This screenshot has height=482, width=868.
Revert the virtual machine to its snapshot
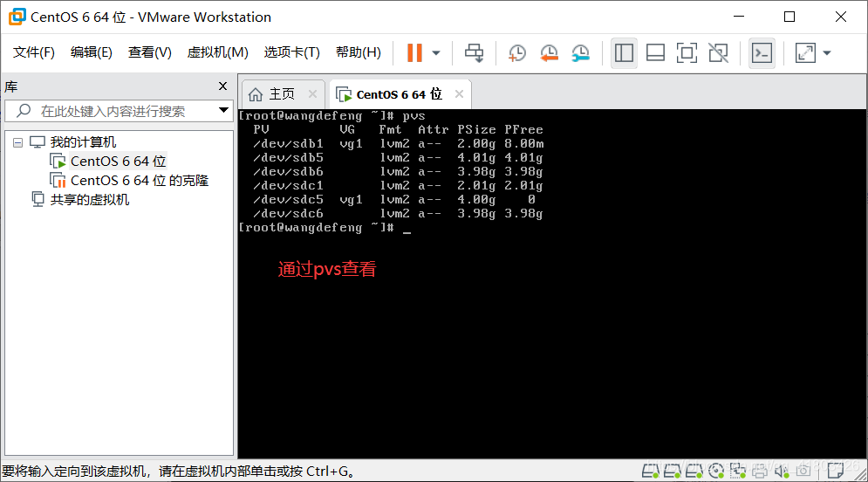pos(549,53)
